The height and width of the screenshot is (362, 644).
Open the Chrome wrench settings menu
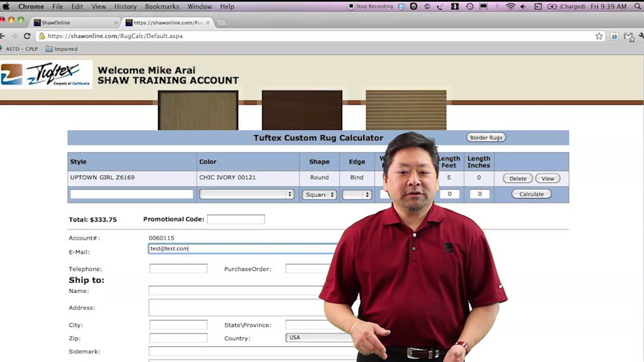coord(641,36)
